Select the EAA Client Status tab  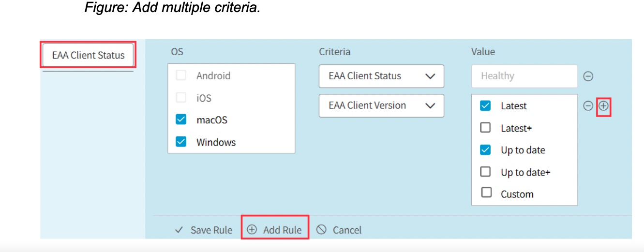88,55
